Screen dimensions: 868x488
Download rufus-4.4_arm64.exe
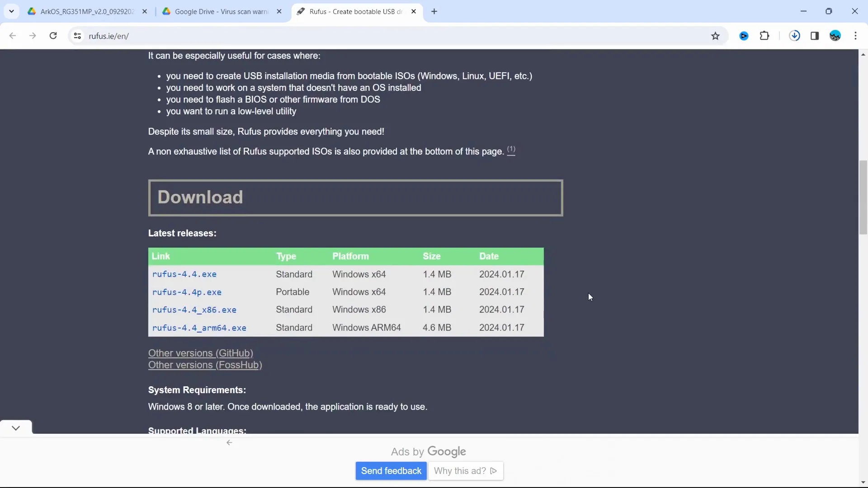tap(199, 328)
